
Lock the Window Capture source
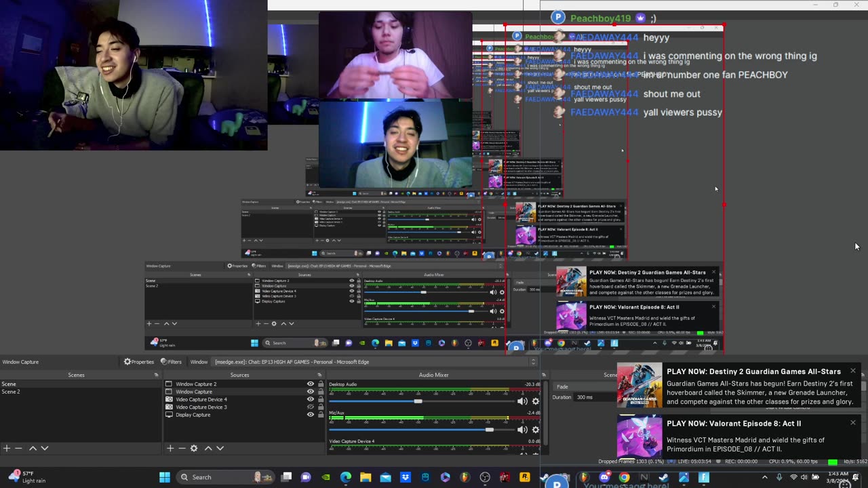pyautogui.click(x=320, y=392)
